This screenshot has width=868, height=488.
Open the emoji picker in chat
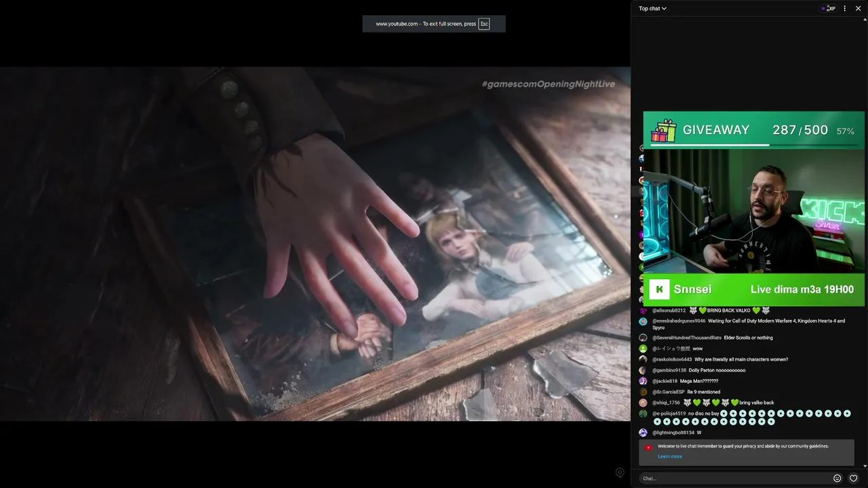tap(837, 479)
